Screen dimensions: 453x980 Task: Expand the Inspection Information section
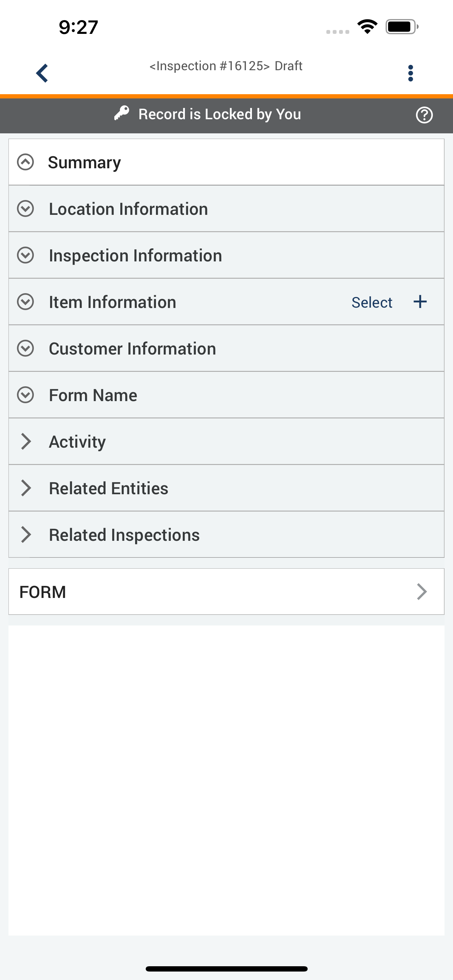25,255
